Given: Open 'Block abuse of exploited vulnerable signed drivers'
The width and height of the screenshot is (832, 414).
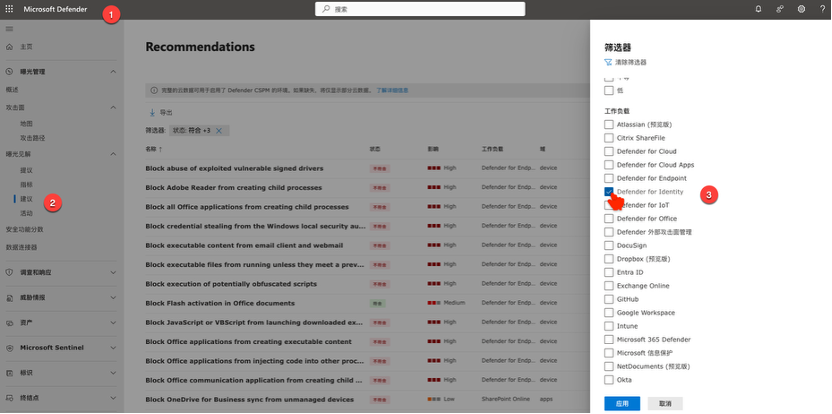Looking at the screenshot, I should point(234,168).
